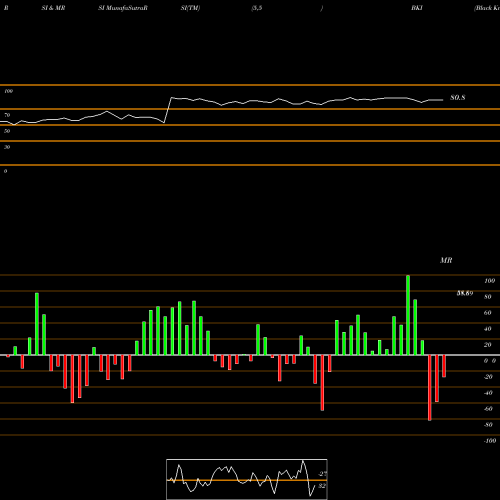Viewport: 500px width, 500px height.
Task: Click the tallest green bar near 100
Action: [408, 315]
